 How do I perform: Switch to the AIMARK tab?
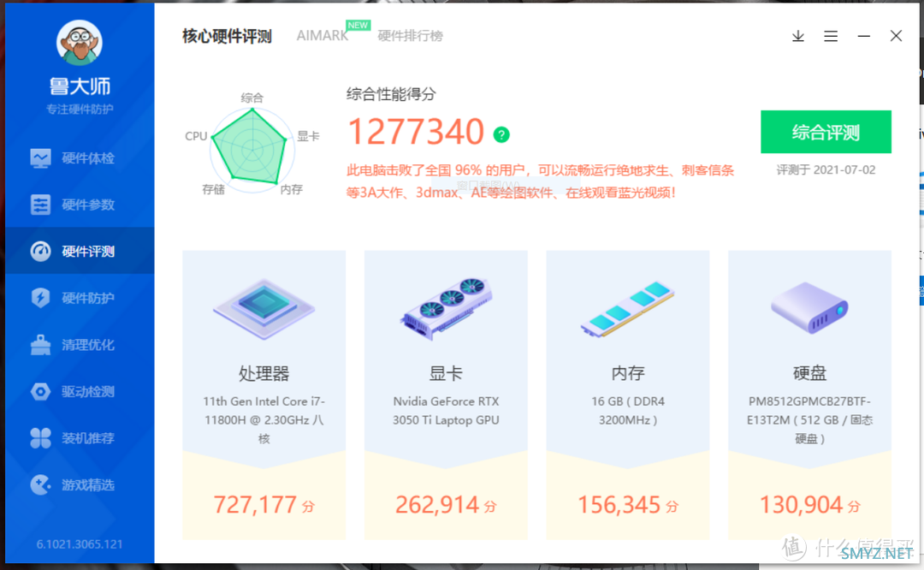click(323, 36)
